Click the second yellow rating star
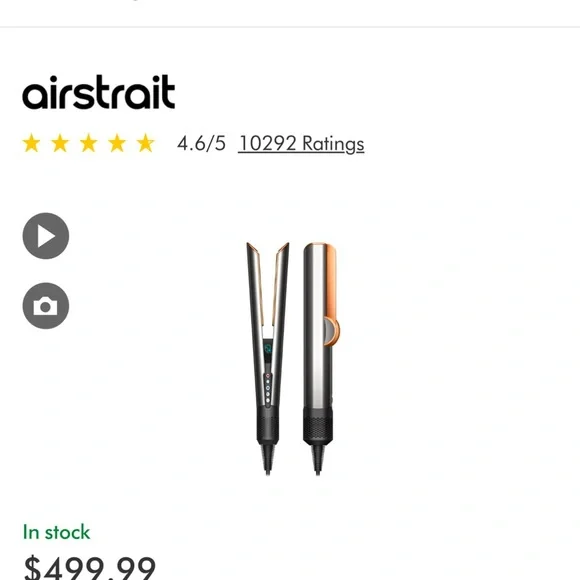 [x=60, y=143]
